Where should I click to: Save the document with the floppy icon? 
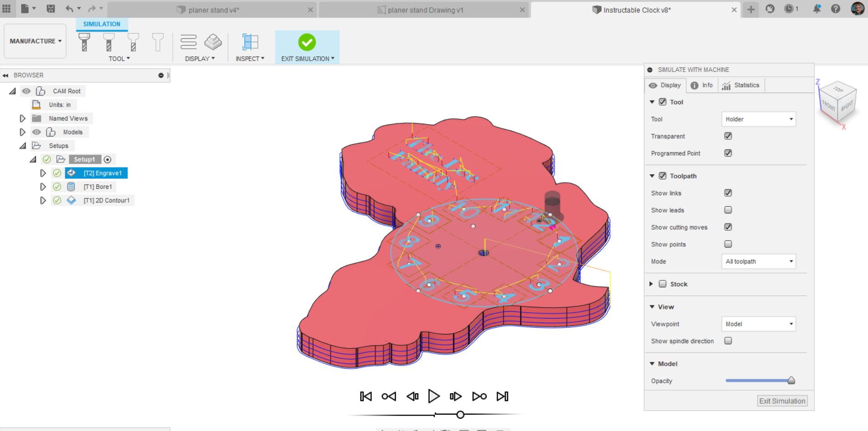click(x=51, y=9)
